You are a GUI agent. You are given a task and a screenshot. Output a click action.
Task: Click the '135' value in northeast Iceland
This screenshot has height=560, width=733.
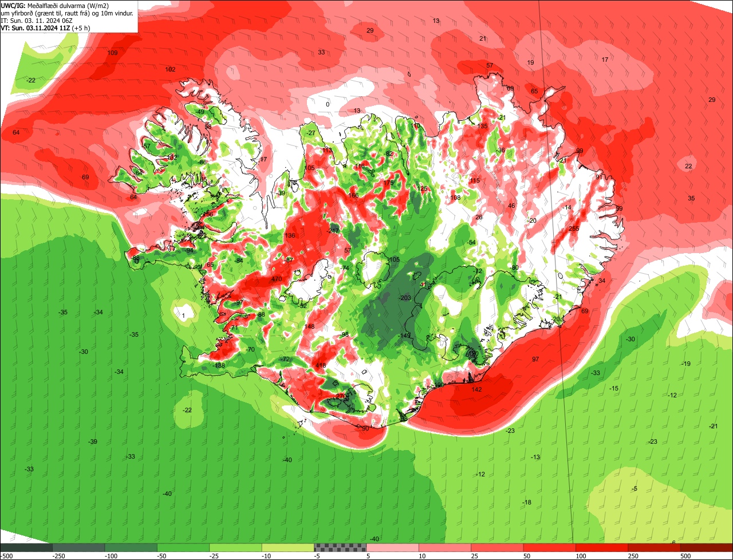482,126
